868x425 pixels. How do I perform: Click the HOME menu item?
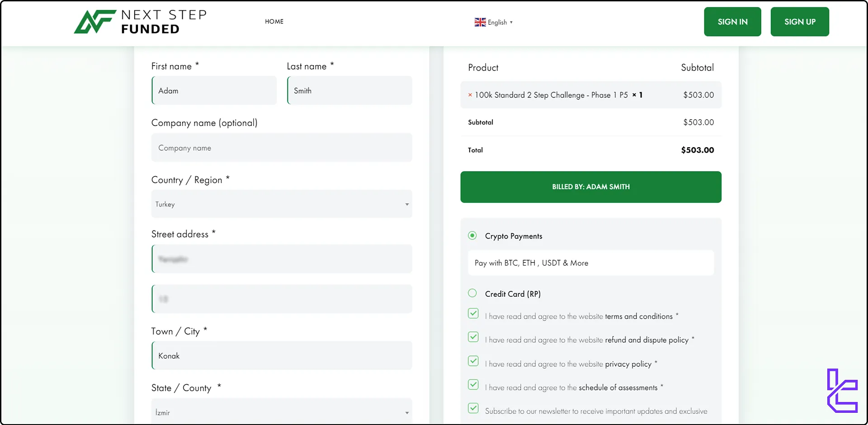(274, 21)
